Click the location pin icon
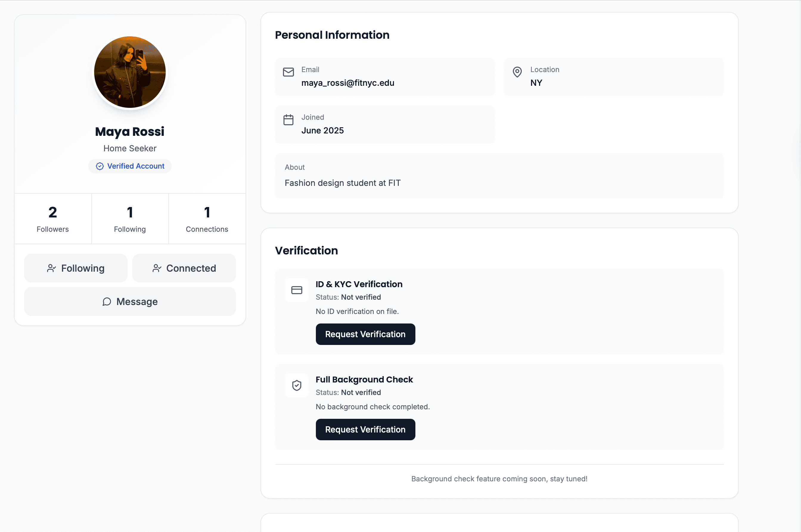 [x=517, y=72]
